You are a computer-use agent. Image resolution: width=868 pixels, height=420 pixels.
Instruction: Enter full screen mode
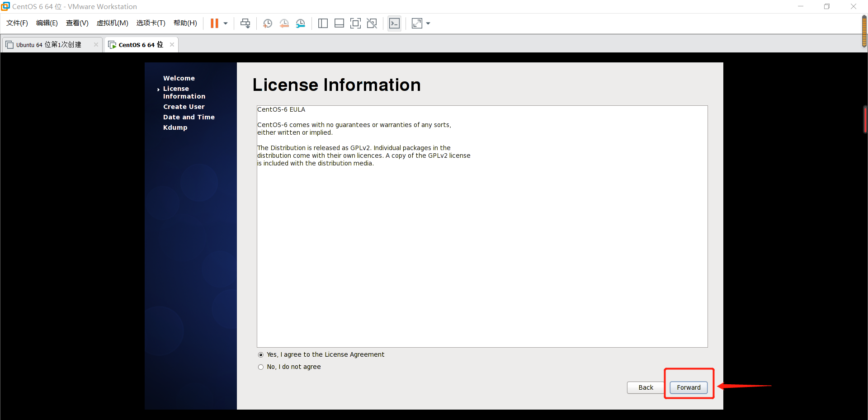tap(356, 24)
